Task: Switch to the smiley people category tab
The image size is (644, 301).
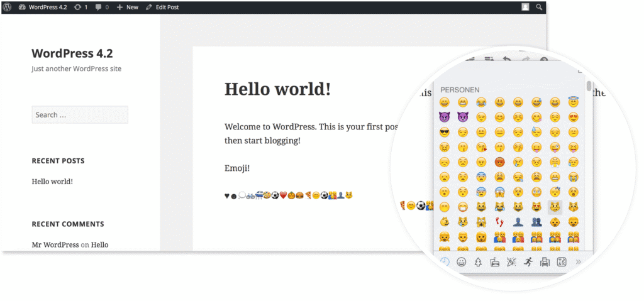Action: click(462, 261)
